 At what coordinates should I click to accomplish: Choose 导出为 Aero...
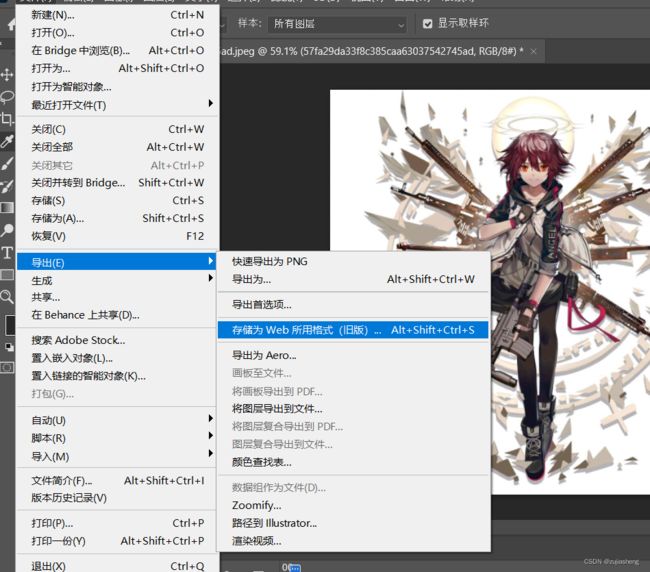point(353,355)
